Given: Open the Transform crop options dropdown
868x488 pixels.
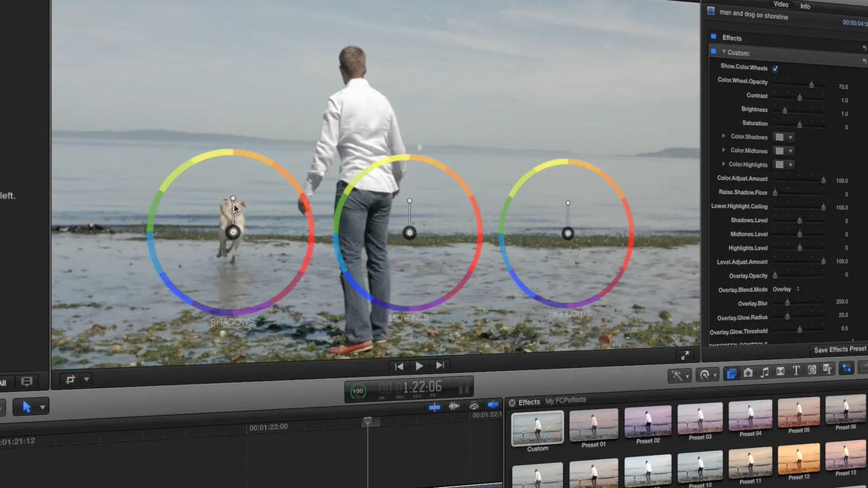Looking at the screenshot, I should (87, 380).
